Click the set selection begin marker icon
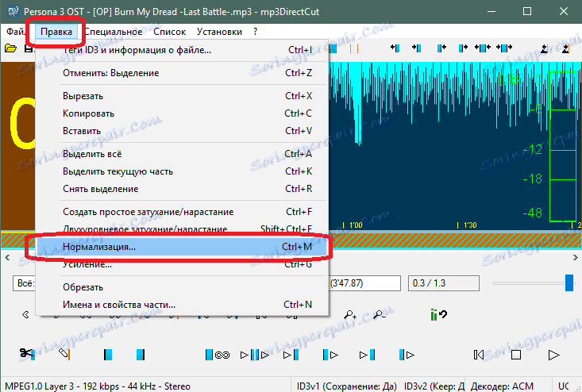Viewport: 582px width, 392px height. pos(108,355)
